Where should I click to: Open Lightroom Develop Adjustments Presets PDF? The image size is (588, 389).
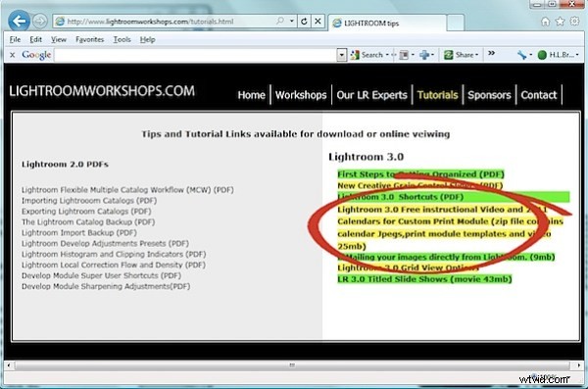tap(105, 243)
